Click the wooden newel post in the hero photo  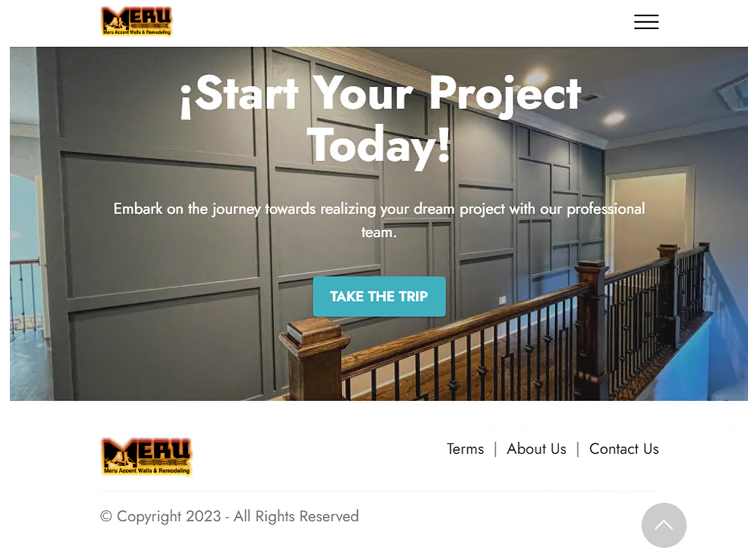pos(315,358)
